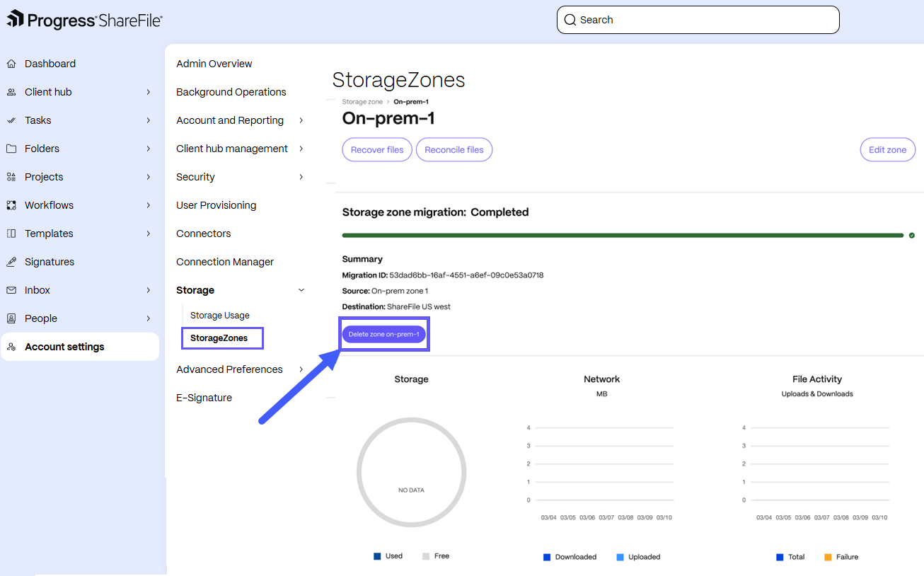
Task: Open Connection Manager page
Action: 225,262
